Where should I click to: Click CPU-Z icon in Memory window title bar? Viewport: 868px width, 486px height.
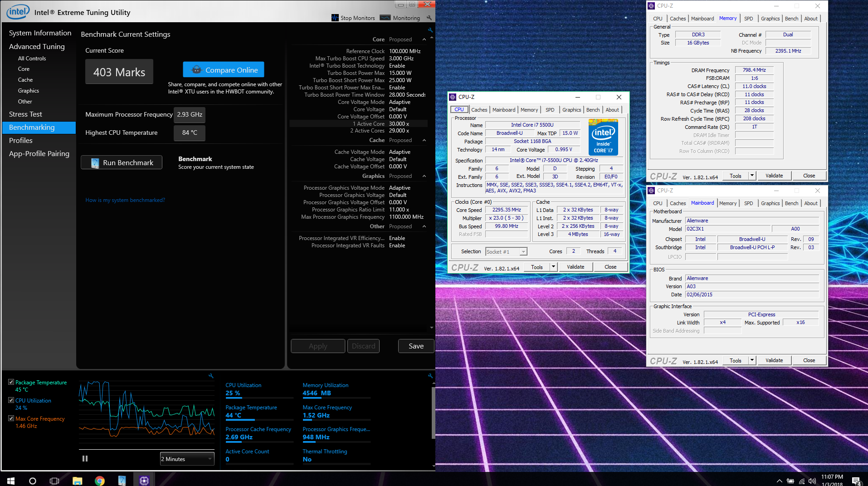pos(652,6)
